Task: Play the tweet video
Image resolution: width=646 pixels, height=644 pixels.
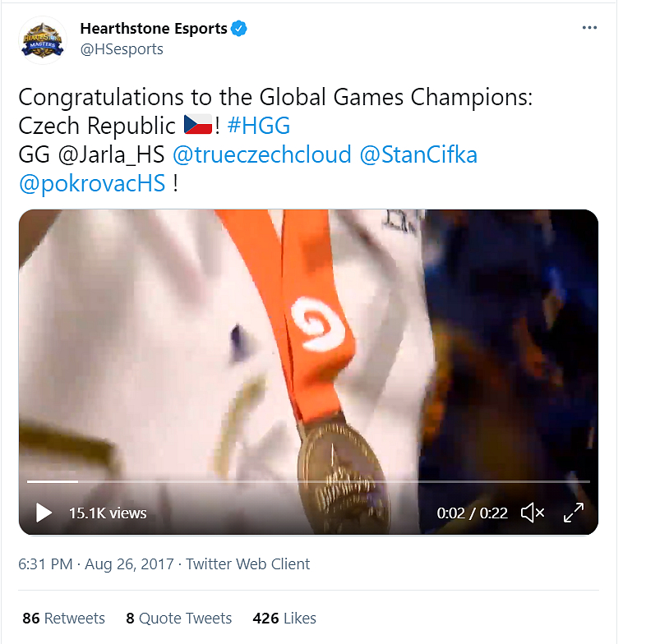Action: click(x=44, y=513)
